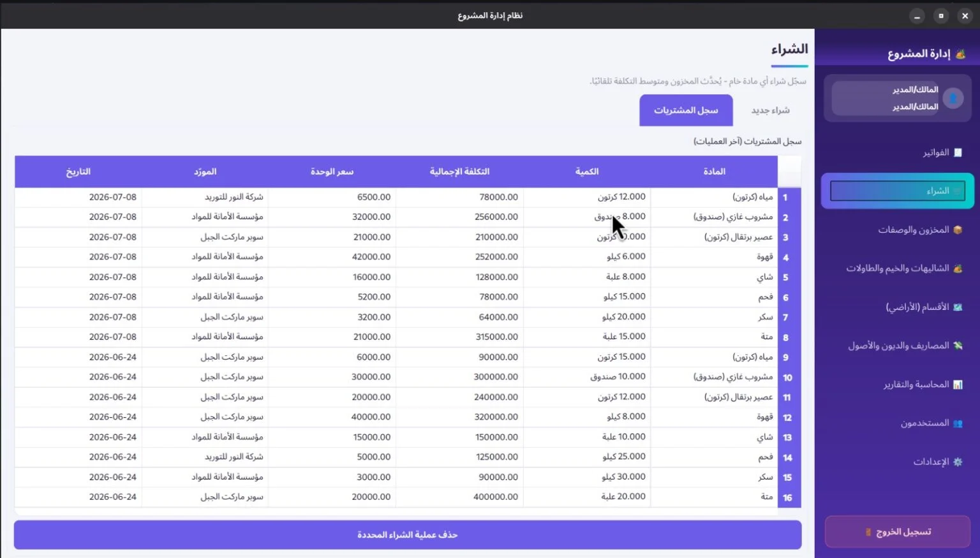Switch to شراء جديد tab

tap(770, 110)
